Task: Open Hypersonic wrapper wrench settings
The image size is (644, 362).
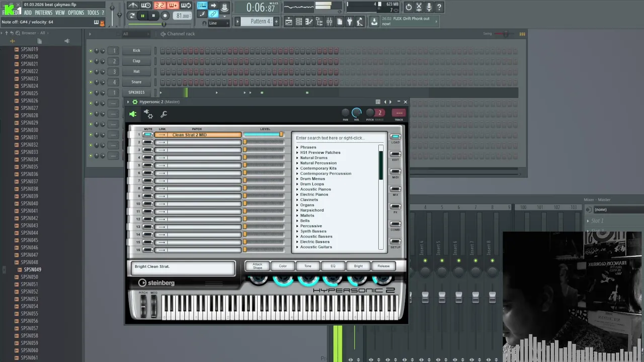Action: point(164,115)
